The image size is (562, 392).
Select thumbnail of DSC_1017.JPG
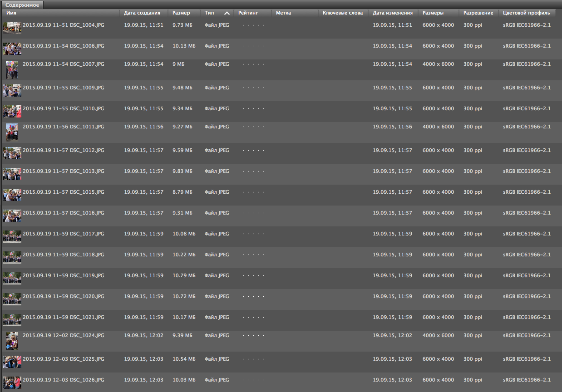[12, 236]
